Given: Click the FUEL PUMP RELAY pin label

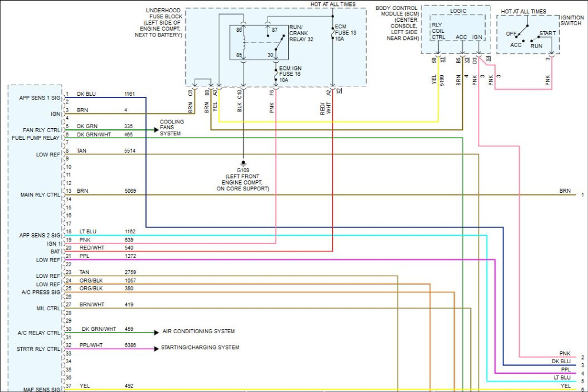Looking at the screenshot, I should 35,138.
